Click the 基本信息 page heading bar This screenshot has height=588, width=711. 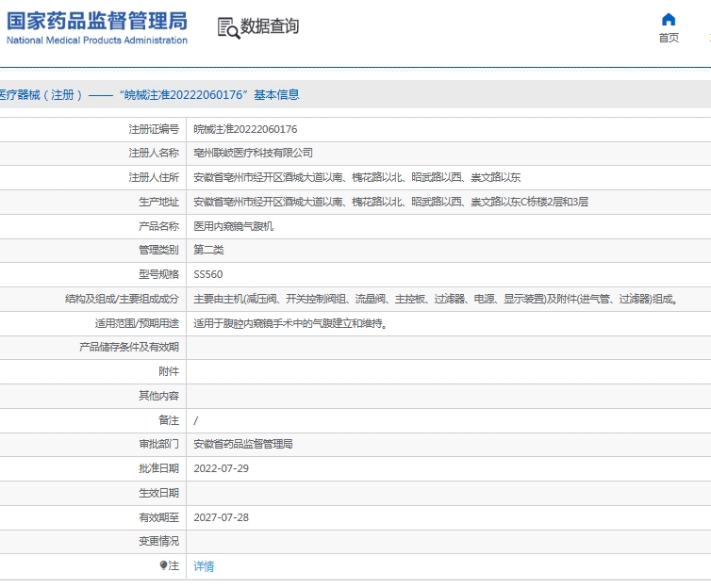151,95
